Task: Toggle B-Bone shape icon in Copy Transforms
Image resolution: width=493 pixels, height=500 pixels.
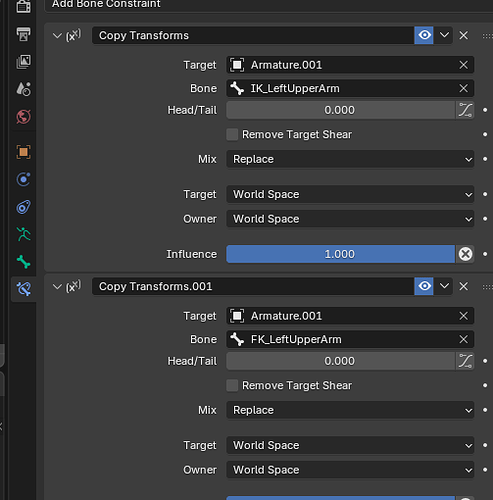Action: [x=465, y=110]
